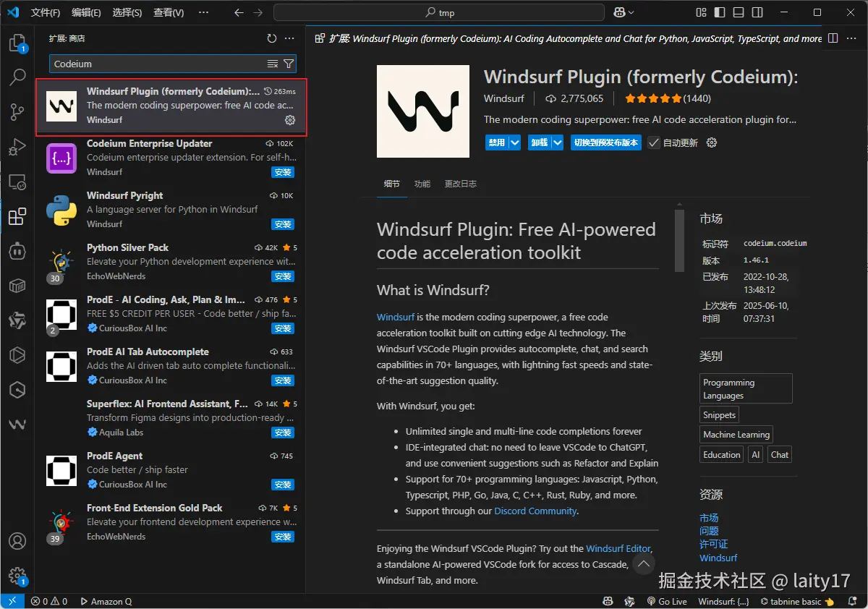Go back with navigation arrow
The width and height of the screenshot is (868, 609).
point(239,12)
